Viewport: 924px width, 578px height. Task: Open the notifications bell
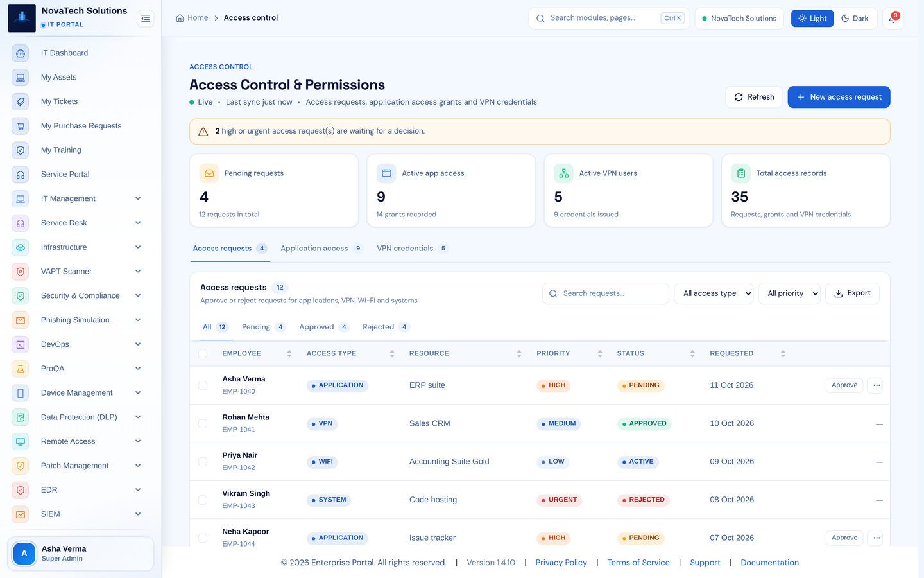tap(893, 19)
